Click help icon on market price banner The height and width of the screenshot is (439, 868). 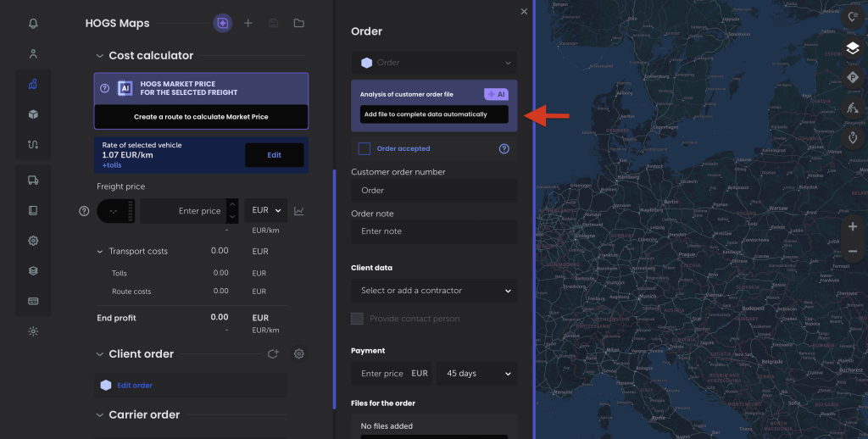point(104,88)
